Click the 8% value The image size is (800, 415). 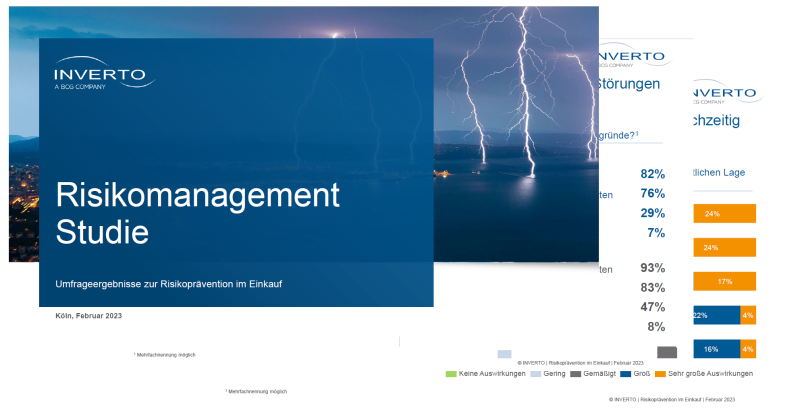point(656,327)
